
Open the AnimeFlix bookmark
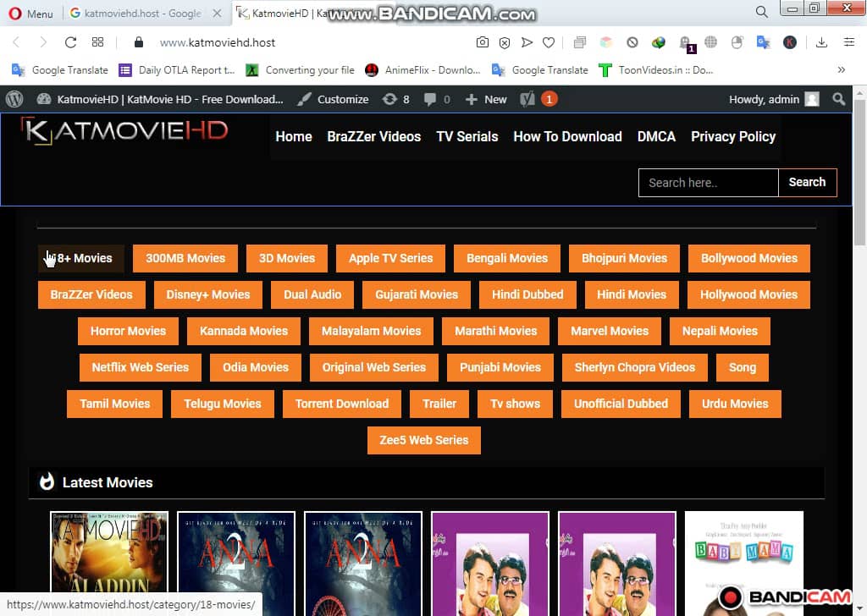click(422, 70)
